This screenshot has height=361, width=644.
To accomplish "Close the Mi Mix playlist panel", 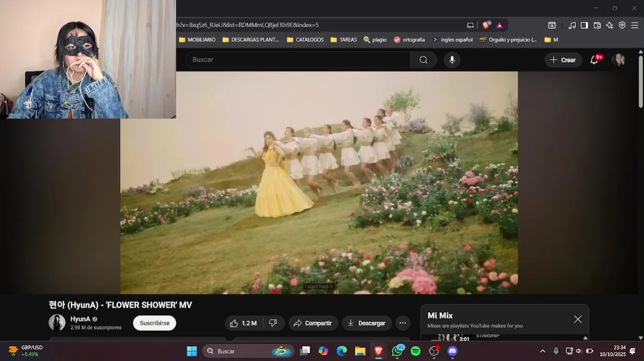I will (578, 319).
